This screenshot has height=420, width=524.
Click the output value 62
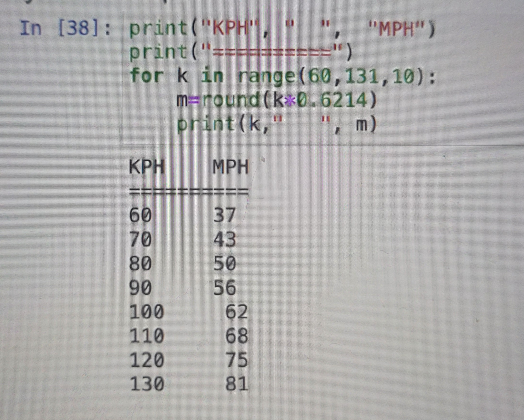pos(237,311)
